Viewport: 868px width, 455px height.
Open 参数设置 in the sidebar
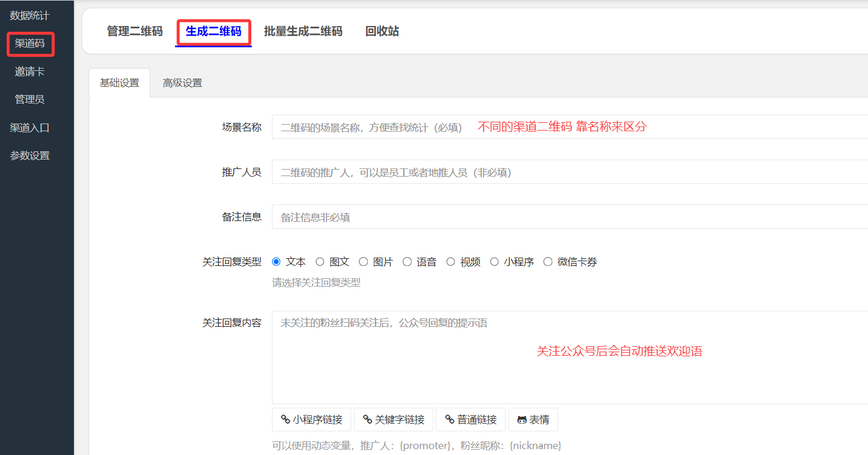[x=28, y=155]
